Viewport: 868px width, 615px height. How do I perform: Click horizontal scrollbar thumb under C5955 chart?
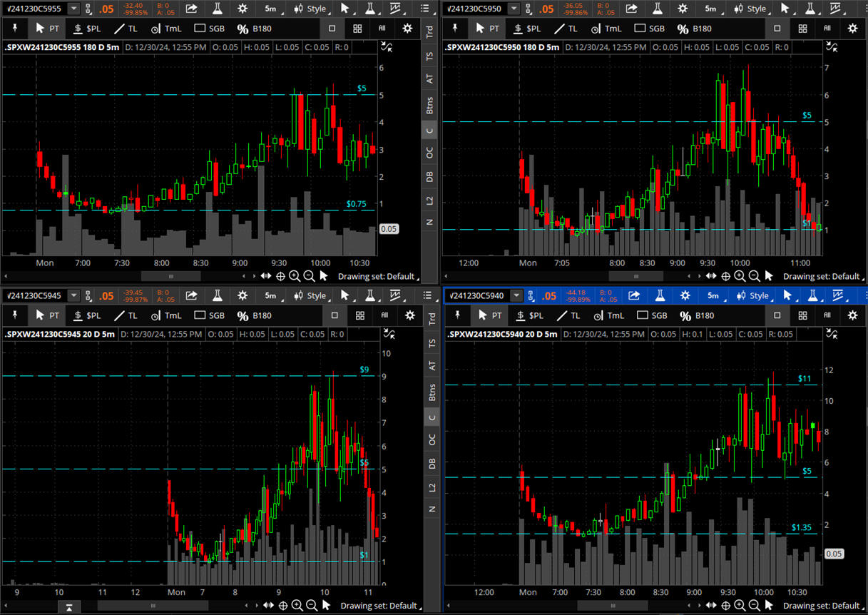click(170, 276)
